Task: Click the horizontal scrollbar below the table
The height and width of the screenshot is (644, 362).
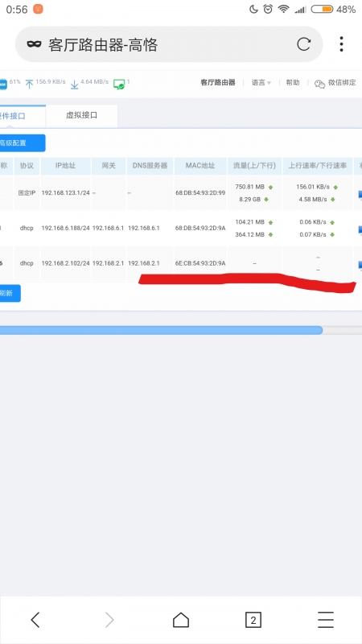Action: [x=161, y=330]
